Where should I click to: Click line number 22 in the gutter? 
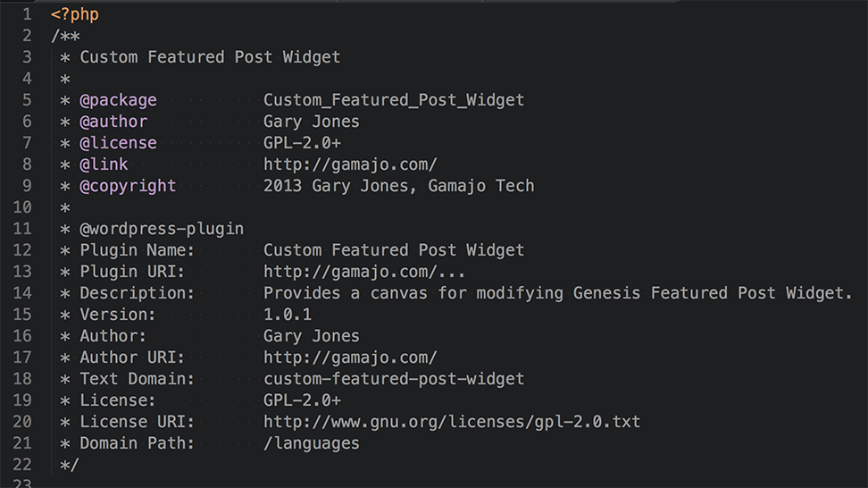pos(22,465)
